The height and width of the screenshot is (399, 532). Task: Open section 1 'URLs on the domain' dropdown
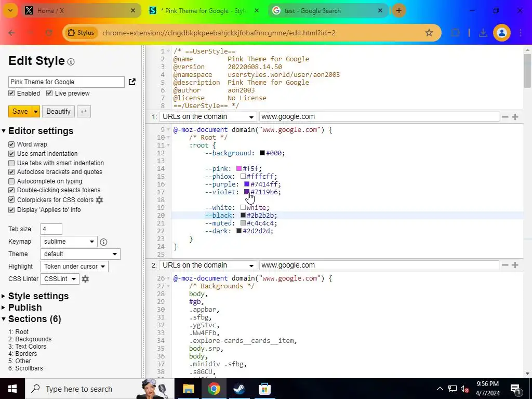(x=208, y=117)
